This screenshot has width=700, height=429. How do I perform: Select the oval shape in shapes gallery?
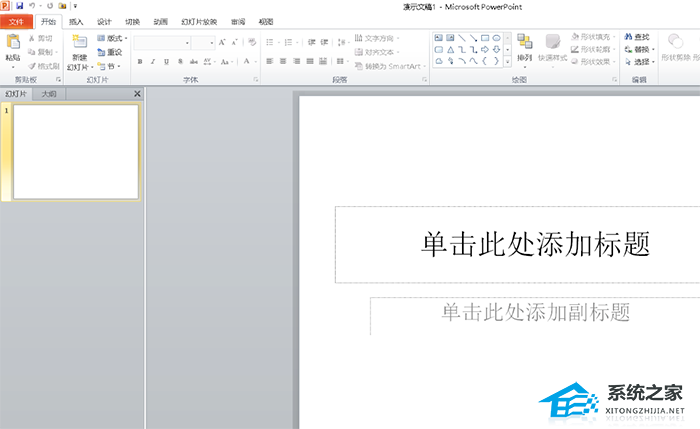[x=496, y=38]
